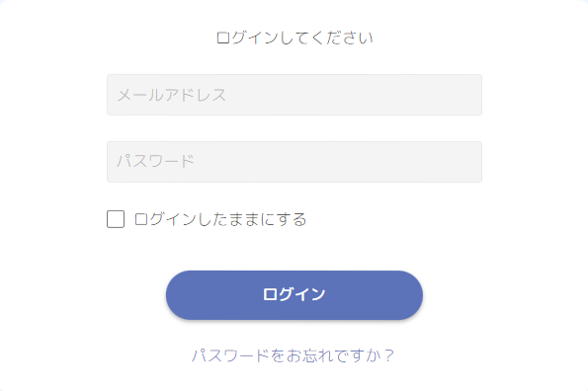Click the question mark ending the forgot password link

point(389,355)
